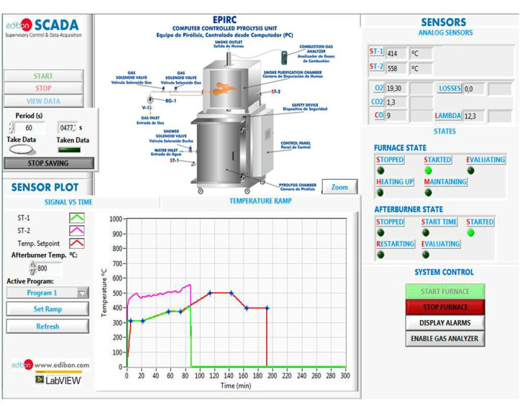Toggle the Taken Data green indicator
Screen dimensions: 520x420
pyautogui.click(x=69, y=150)
